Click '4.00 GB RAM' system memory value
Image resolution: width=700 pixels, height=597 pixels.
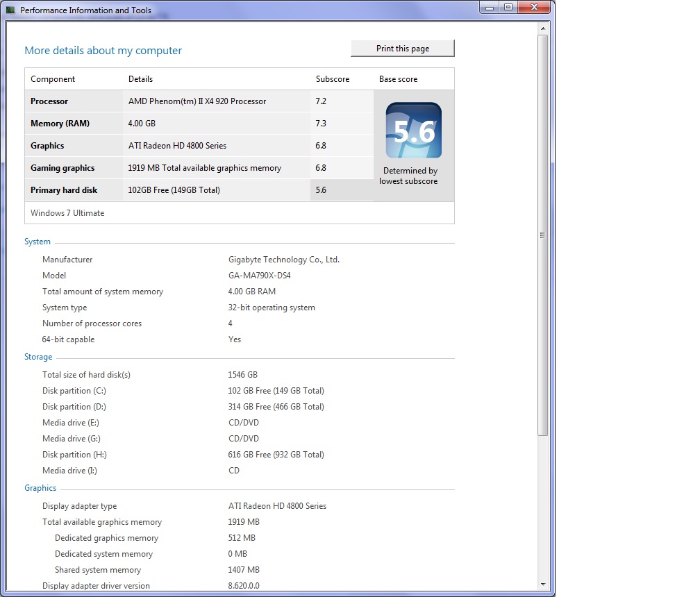tap(252, 292)
